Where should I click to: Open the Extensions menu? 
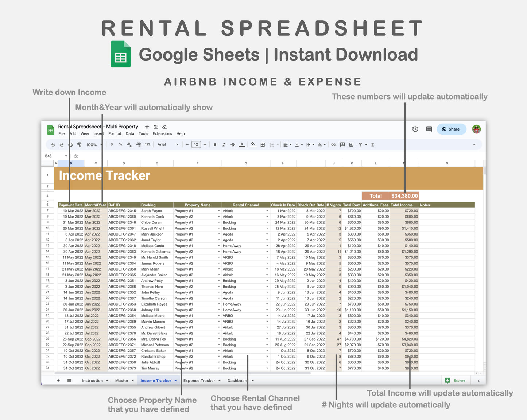click(162, 133)
